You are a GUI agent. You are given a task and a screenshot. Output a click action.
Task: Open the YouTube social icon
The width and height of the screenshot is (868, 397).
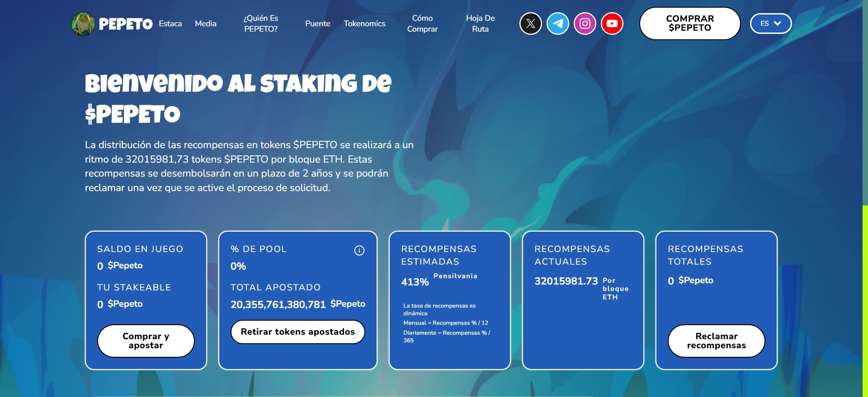tap(612, 23)
